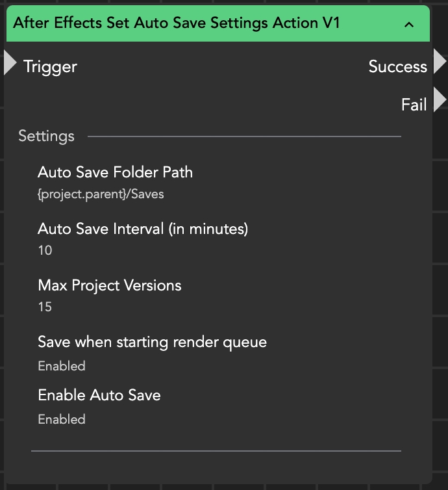Image resolution: width=448 pixels, height=490 pixels.
Task: Toggle Enabled under Enable Auto Save
Action: (x=62, y=419)
